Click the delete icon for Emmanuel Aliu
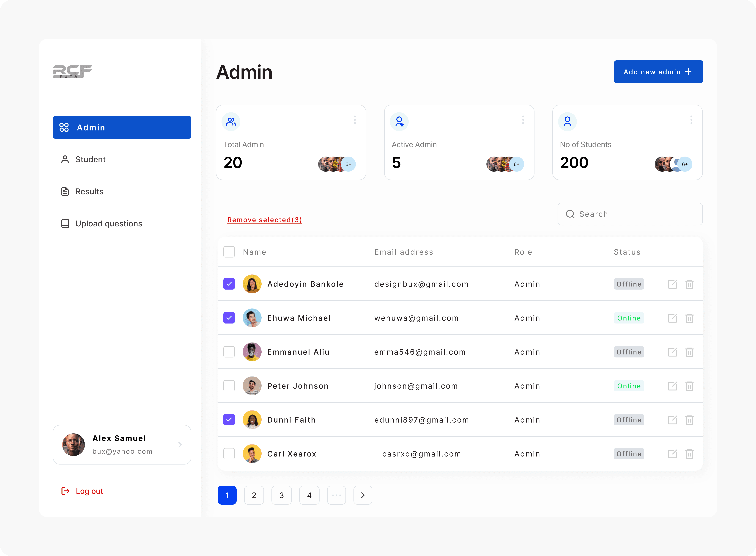This screenshot has height=556, width=756. pos(689,352)
